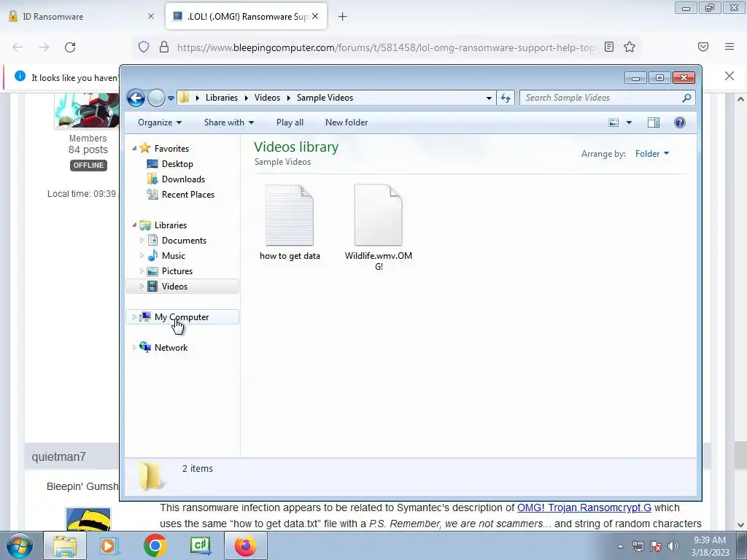Collapse the Favorites tree group

pyautogui.click(x=134, y=149)
